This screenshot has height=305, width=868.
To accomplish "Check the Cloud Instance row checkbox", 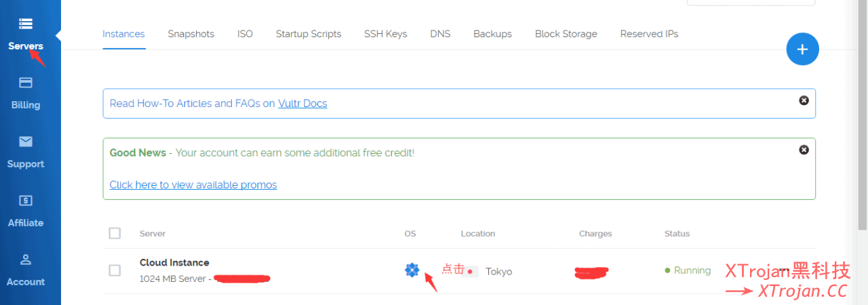I will click(x=115, y=270).
